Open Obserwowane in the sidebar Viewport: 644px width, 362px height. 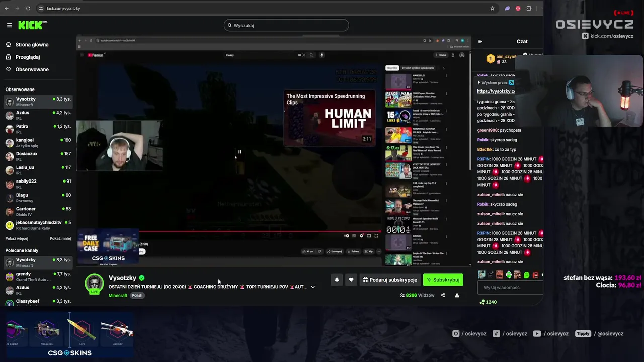[x=32, y=70]
